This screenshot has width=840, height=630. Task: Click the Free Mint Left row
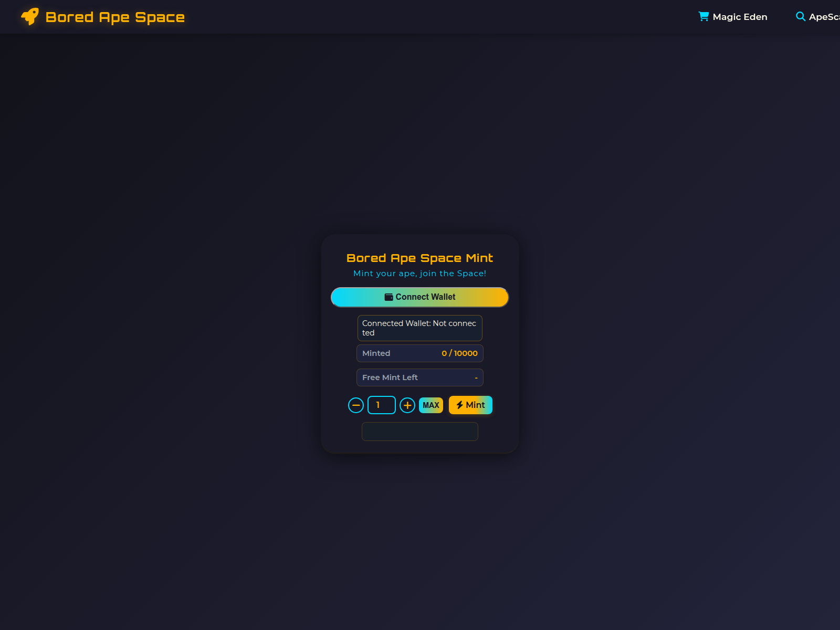pyautogui.click(x=420, y=377)
